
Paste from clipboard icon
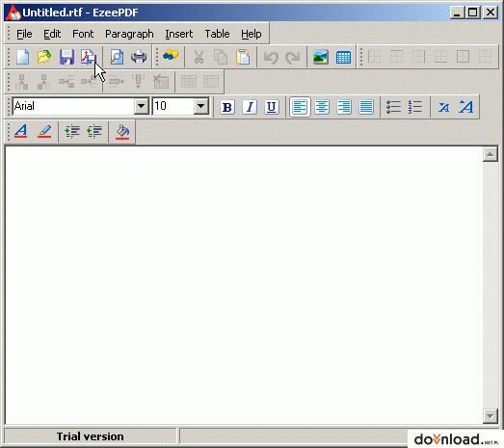point(243,57)
